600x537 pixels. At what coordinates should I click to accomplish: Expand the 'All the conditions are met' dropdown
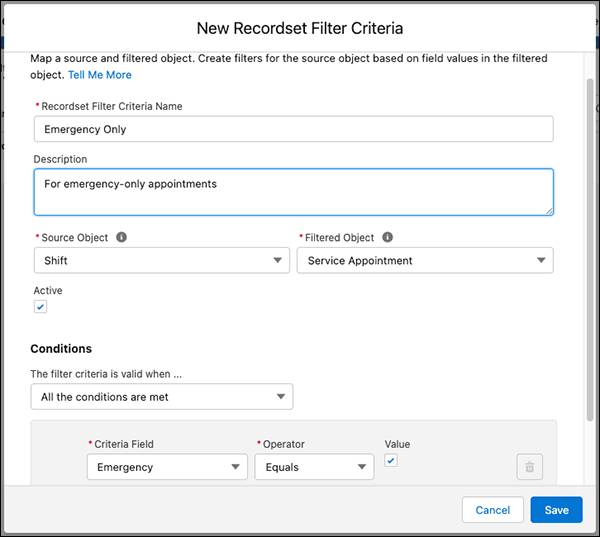[x=162, y=397]
